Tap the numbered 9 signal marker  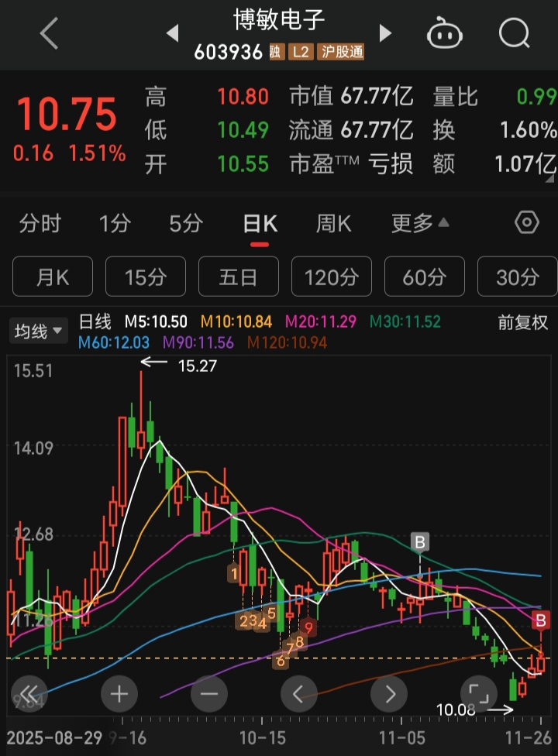pos(308,627)
